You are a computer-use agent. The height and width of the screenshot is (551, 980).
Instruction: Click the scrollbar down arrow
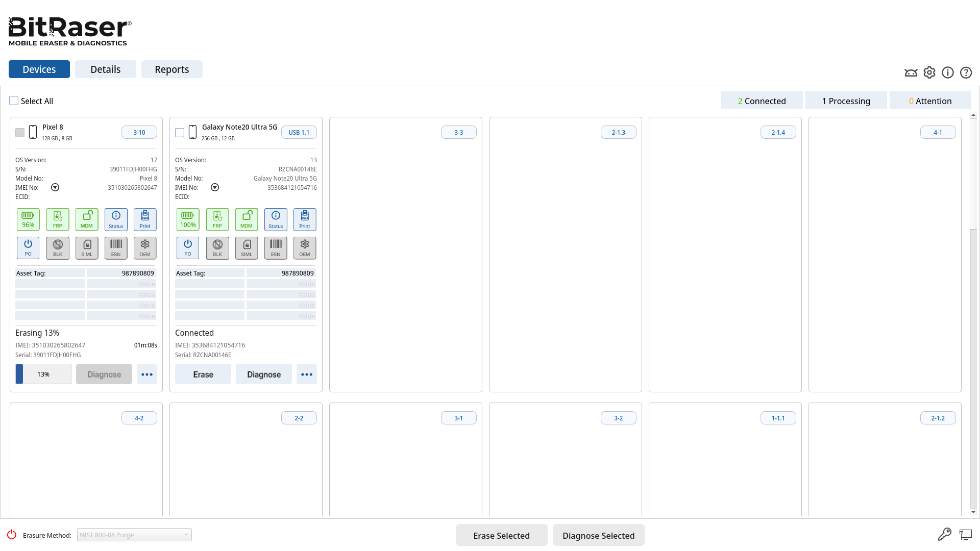point(973,512)
